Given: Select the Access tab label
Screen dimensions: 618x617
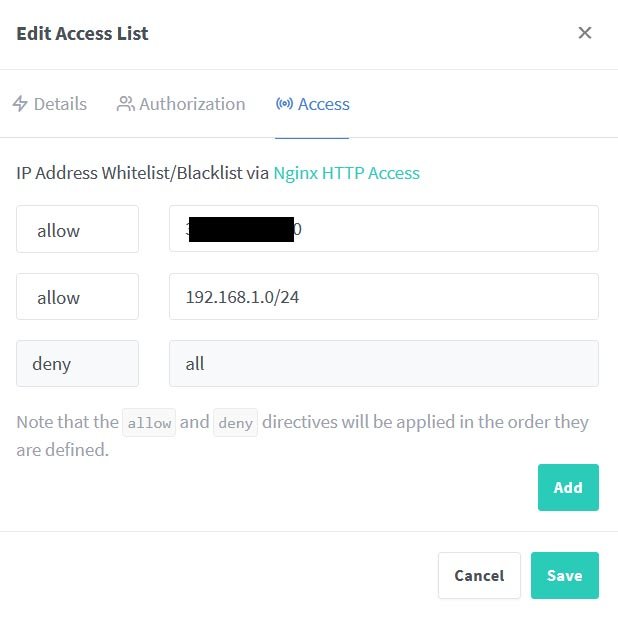Looking at the screenshot, I should point(324,104).
